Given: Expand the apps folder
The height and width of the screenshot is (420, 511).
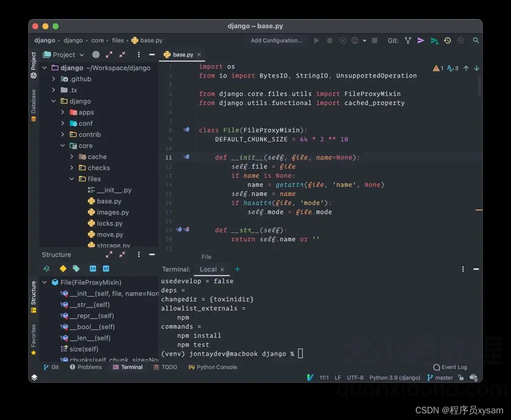Looking at the screenshot, I should 62,112.
